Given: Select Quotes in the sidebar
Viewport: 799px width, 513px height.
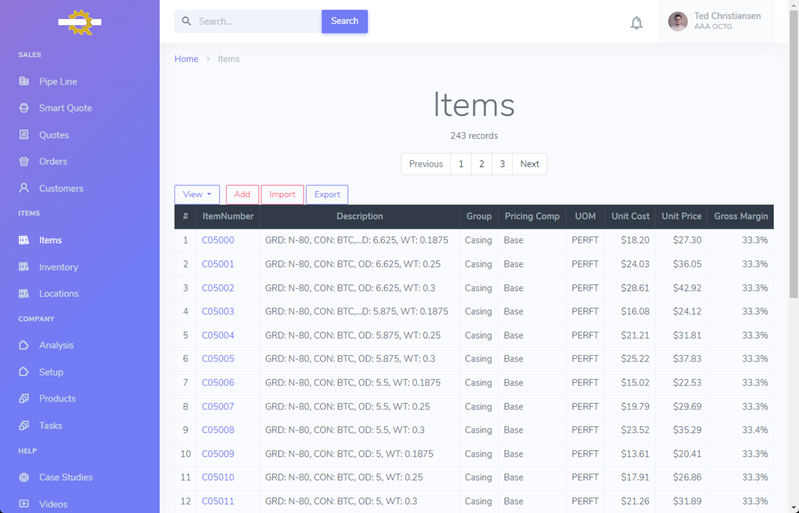Looking at the screenshot, I should coord(54,135).
